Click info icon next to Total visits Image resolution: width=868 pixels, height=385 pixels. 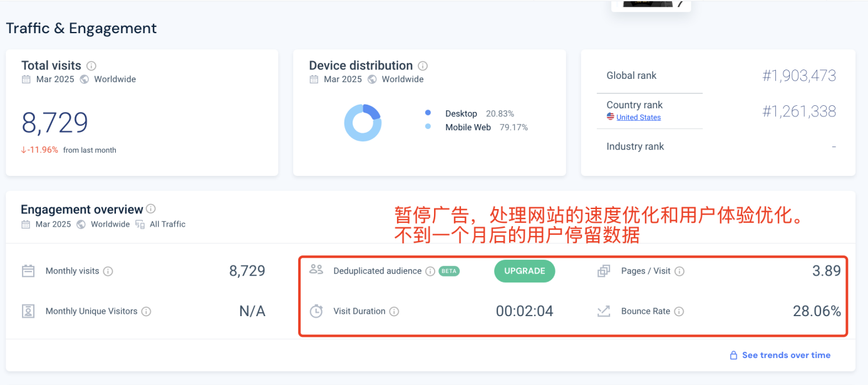(91, 66)
